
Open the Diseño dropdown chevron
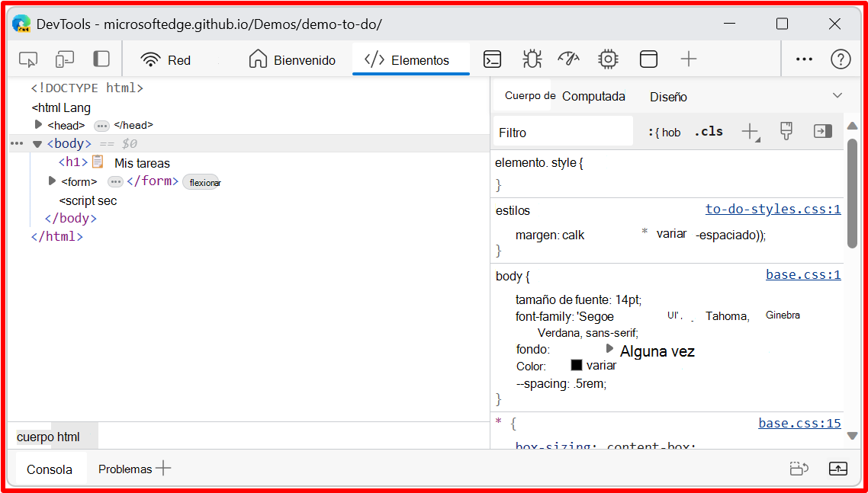click(837, 96)
